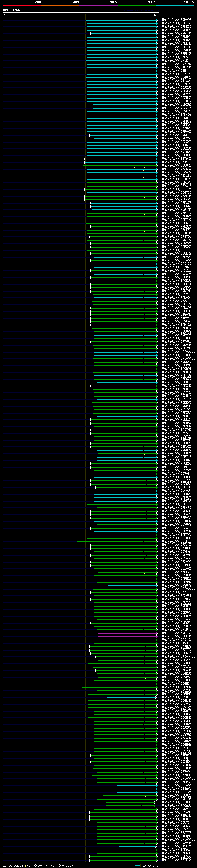This screenshot has height=868, width=197.
Task: Select the UniRef100_Q84MZ6 label
Action: pyautogui.click(x=177, y=741)
